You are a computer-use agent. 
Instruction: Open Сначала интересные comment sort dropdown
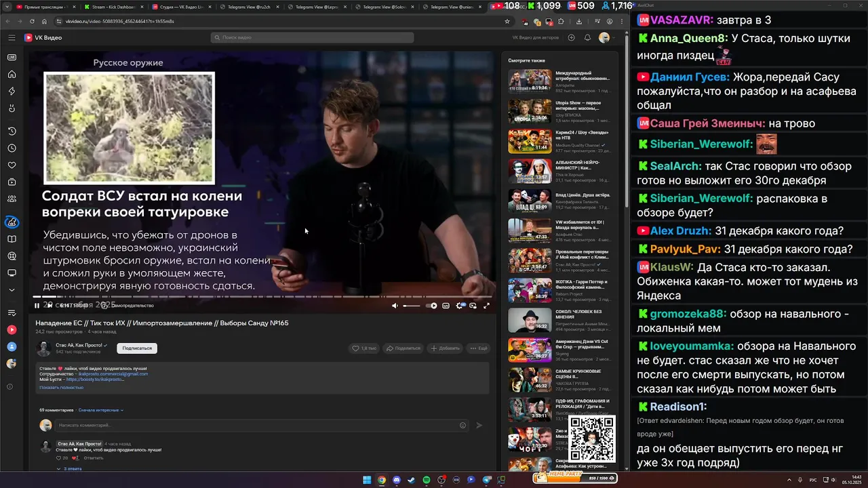pos(100,410)
